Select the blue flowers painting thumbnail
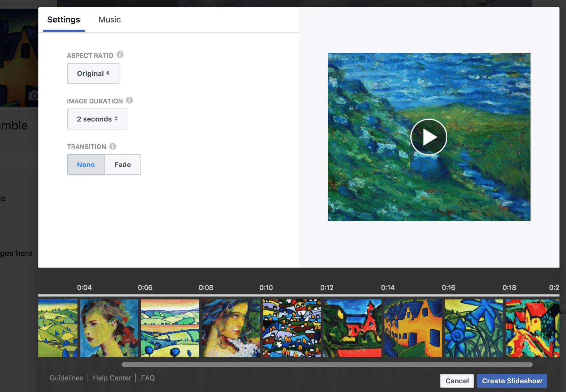 474,328
